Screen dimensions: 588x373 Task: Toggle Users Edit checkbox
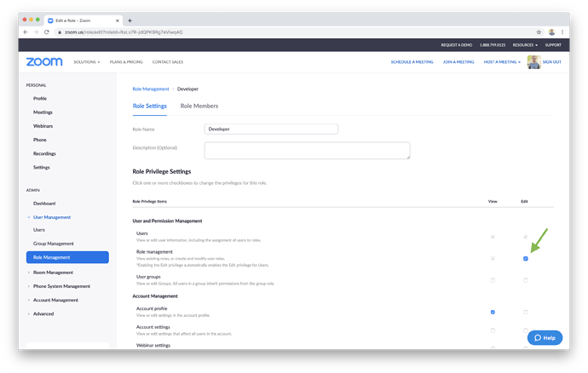(x=526, y=237)
